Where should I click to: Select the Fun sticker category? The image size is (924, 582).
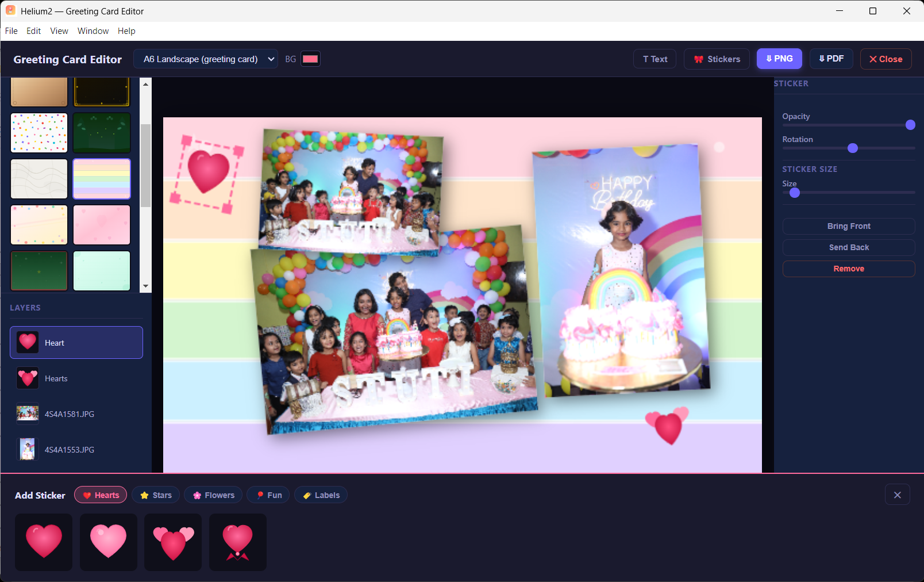tap(268, 495)
